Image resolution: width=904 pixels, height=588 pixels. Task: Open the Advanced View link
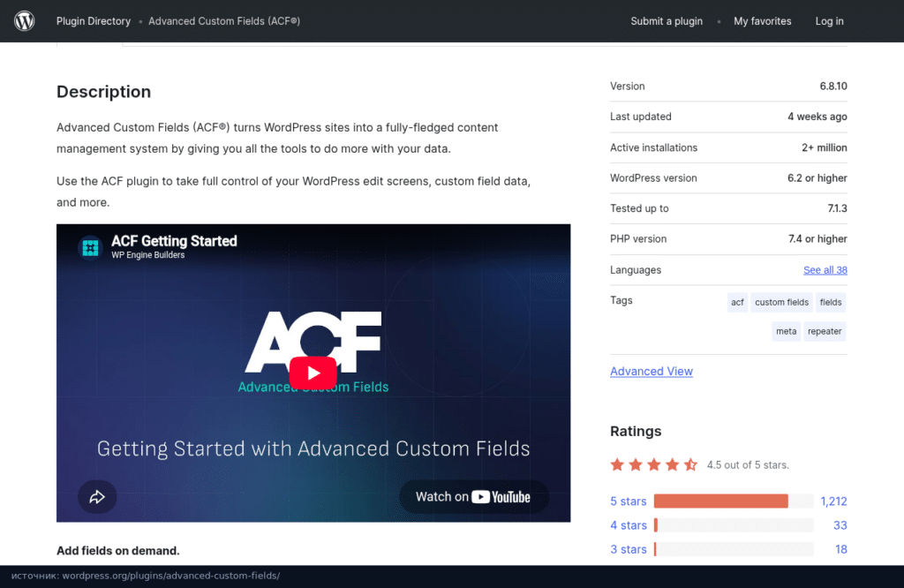point(652,371)
